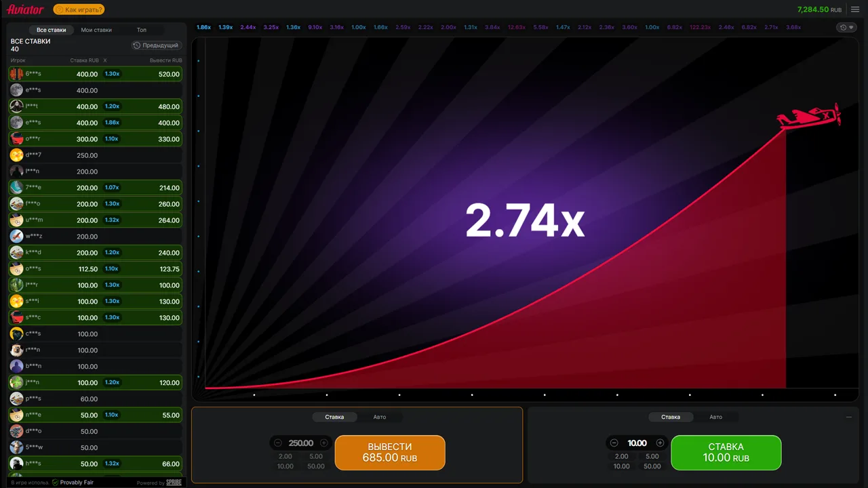
Task: Click the balance 7,284.50 RUB
Action: [x=819, y=9]
